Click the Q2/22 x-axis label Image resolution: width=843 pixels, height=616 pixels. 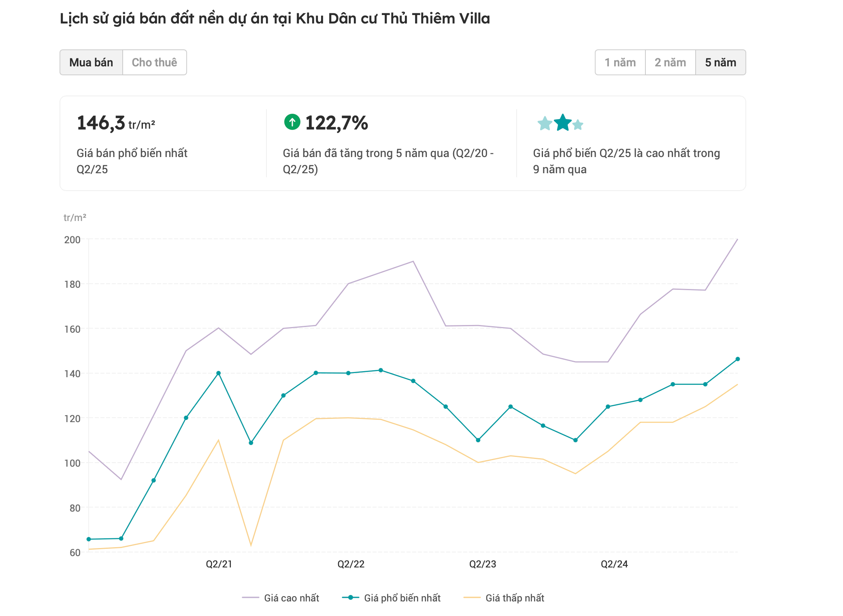(x=351, y=564)
